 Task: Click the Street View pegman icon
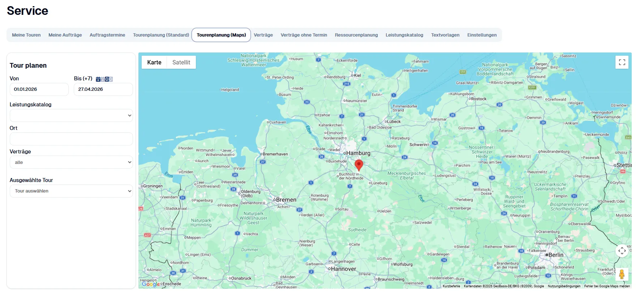(622, 274)
